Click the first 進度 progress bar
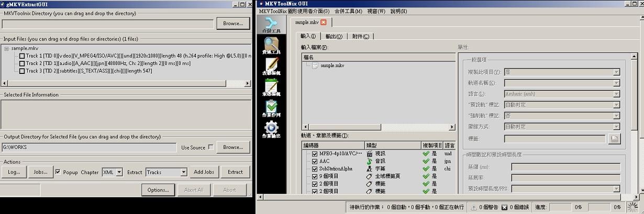Image resolution: width=644 pixels, height=214 pixels. click(560, 207)
